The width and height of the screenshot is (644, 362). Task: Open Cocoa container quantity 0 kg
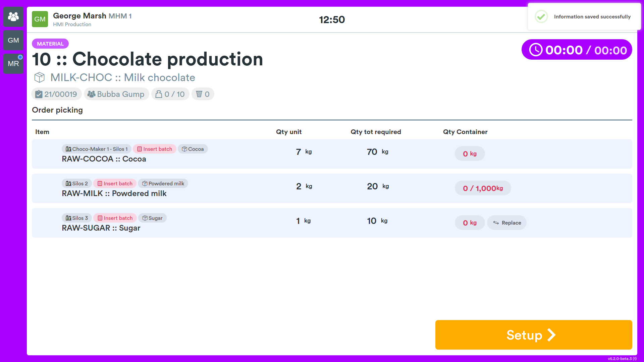pos(470,154)
